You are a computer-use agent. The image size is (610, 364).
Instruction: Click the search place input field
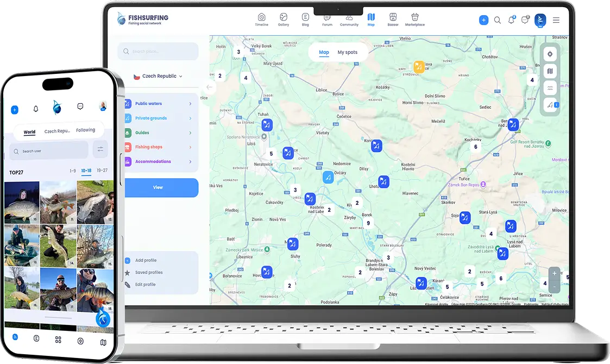[x=158, y=51]
